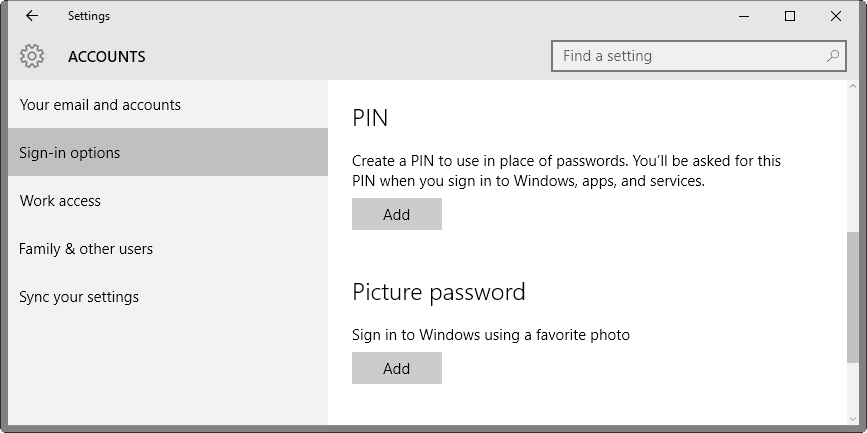Click the 'Picture password' section heading
The height and width of the screenshot is (433, 867).
click(439, 292)
